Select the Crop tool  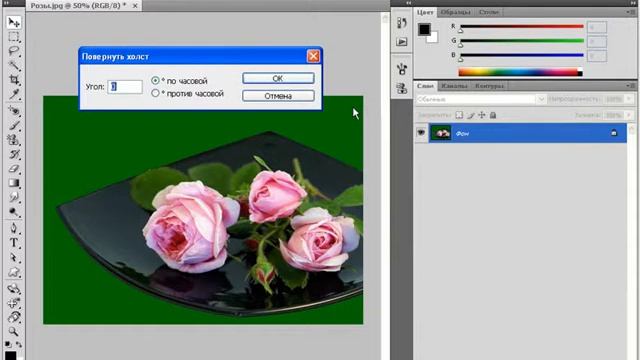tap(13, 80)
